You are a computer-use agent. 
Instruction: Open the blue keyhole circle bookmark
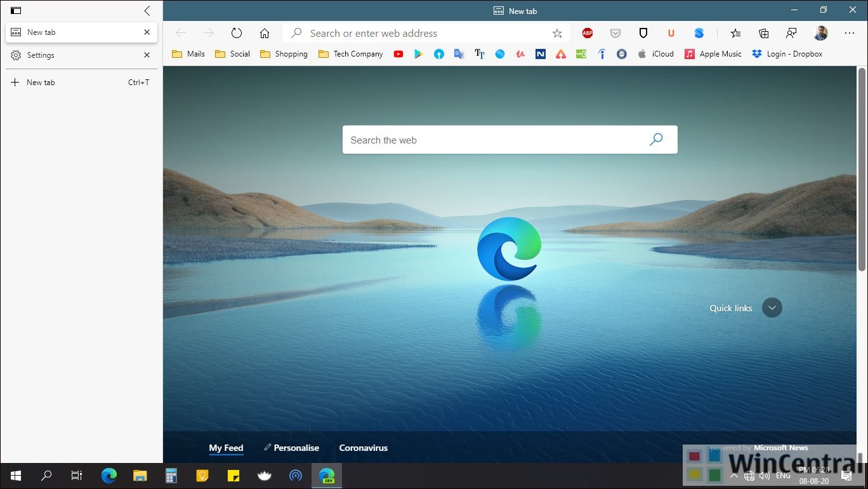pyautogui.click(x=439, y=54)
